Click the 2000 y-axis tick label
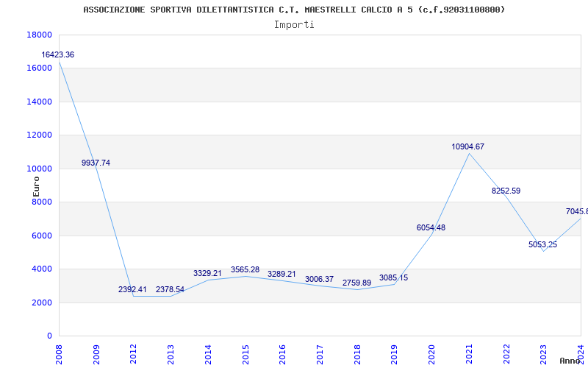 tap(42, 302)
